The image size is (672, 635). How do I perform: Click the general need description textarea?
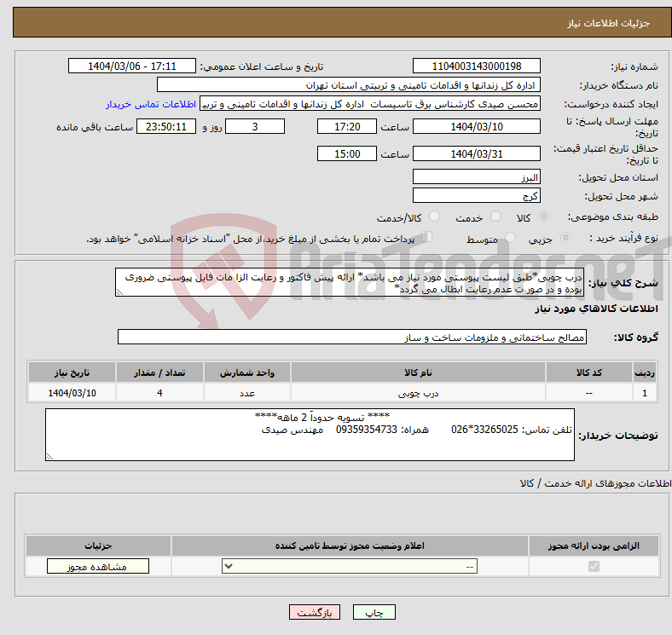tap(350, 282)
